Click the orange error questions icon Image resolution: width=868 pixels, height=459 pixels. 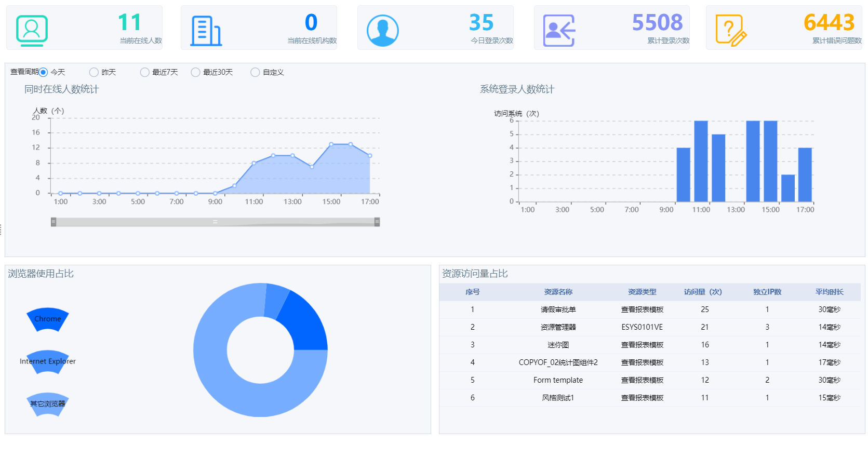pyautogui.click(x=730, y=31)
